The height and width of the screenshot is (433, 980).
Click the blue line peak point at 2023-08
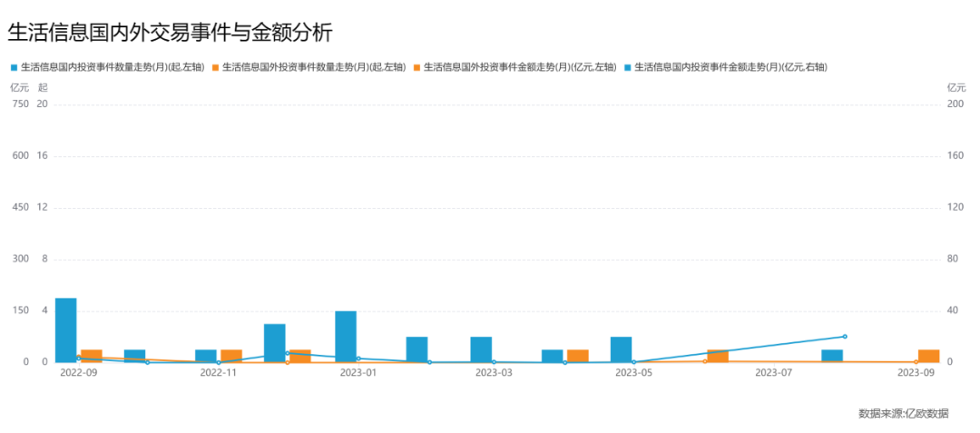[845, 337]
